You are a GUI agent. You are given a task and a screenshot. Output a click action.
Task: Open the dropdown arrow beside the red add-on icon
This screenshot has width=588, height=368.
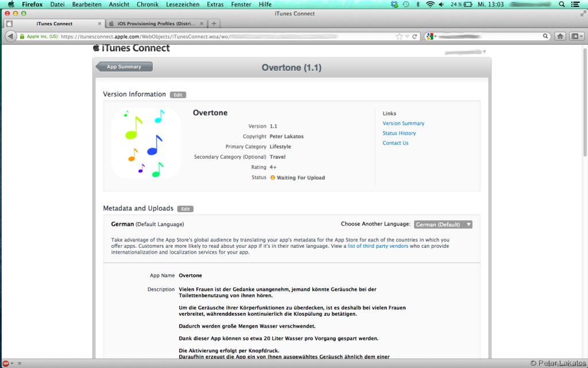tap(12, 363)
